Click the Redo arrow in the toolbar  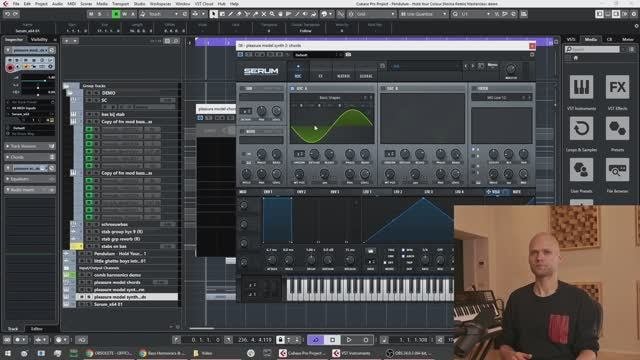16,14
